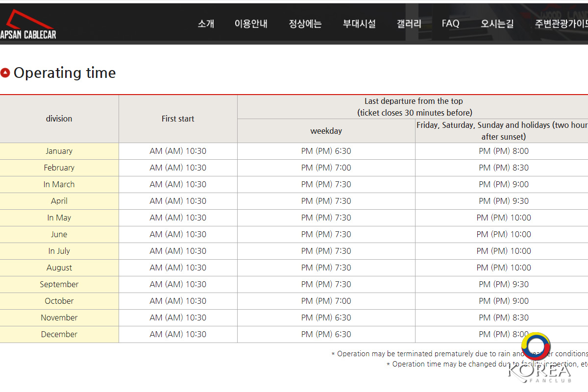This screenshot has width=588, height=392.
Task: Select the January row label
Action: coord(59,151)
